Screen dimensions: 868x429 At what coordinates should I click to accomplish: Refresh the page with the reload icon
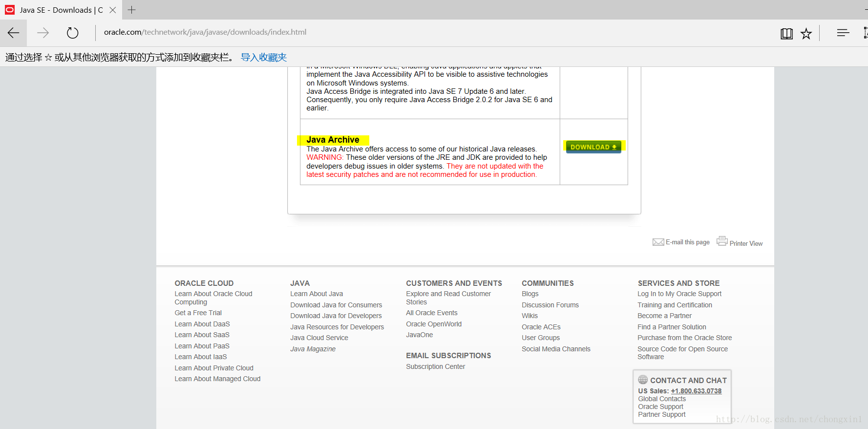coord(72,33)
